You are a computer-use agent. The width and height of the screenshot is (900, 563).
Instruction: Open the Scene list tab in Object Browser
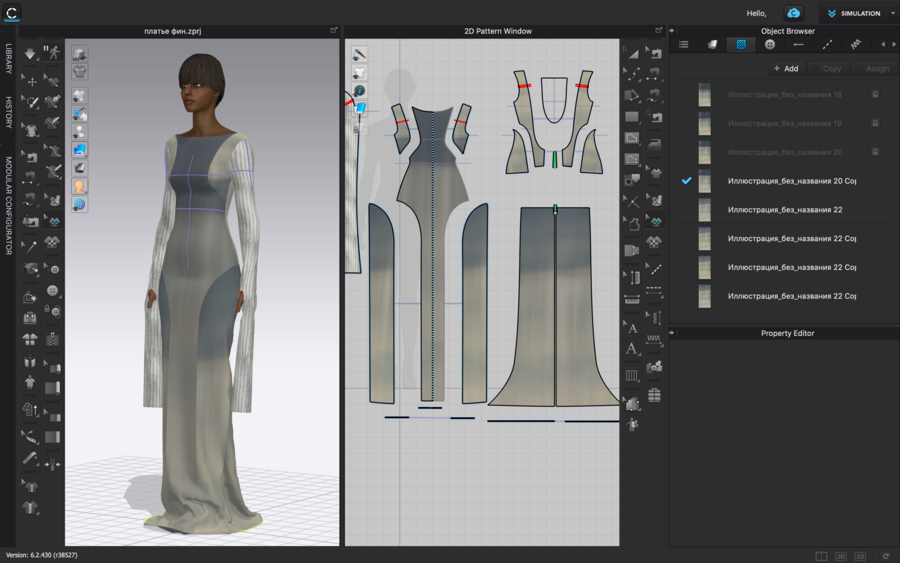click(684, 44)
